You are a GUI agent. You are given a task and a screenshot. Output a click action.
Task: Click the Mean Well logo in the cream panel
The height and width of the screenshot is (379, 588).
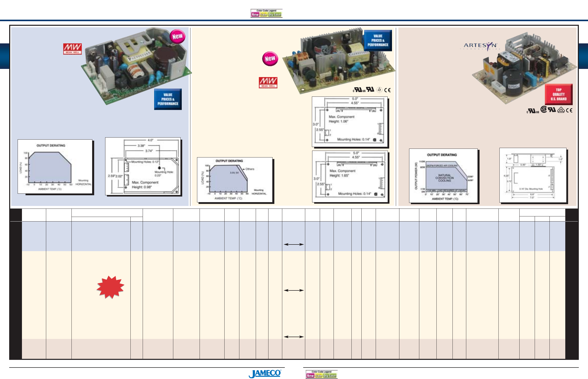(268, 83)
